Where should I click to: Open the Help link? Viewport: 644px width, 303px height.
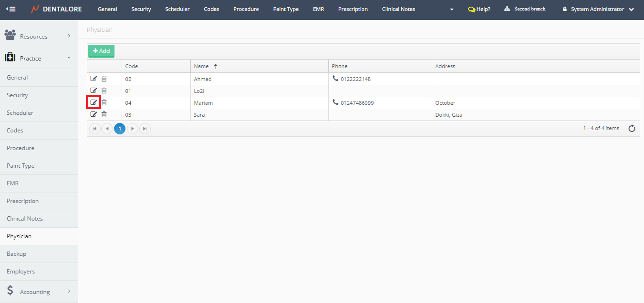(x=479, y=9)
